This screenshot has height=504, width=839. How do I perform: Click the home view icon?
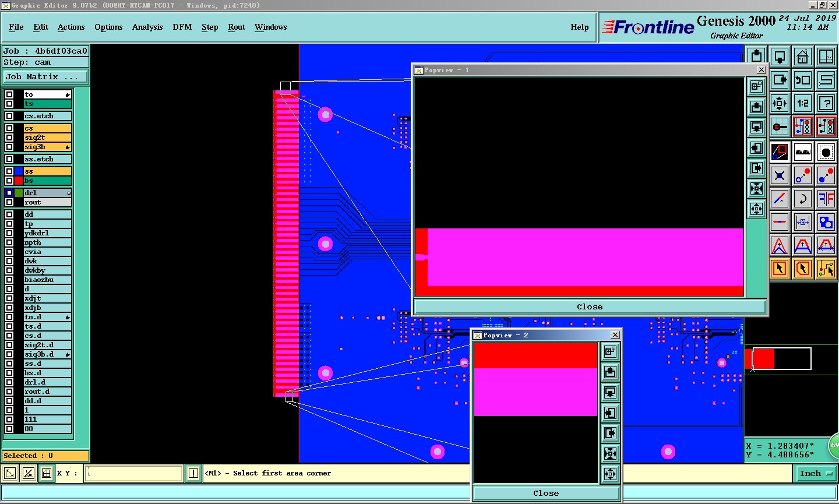[x=802, y=57]
